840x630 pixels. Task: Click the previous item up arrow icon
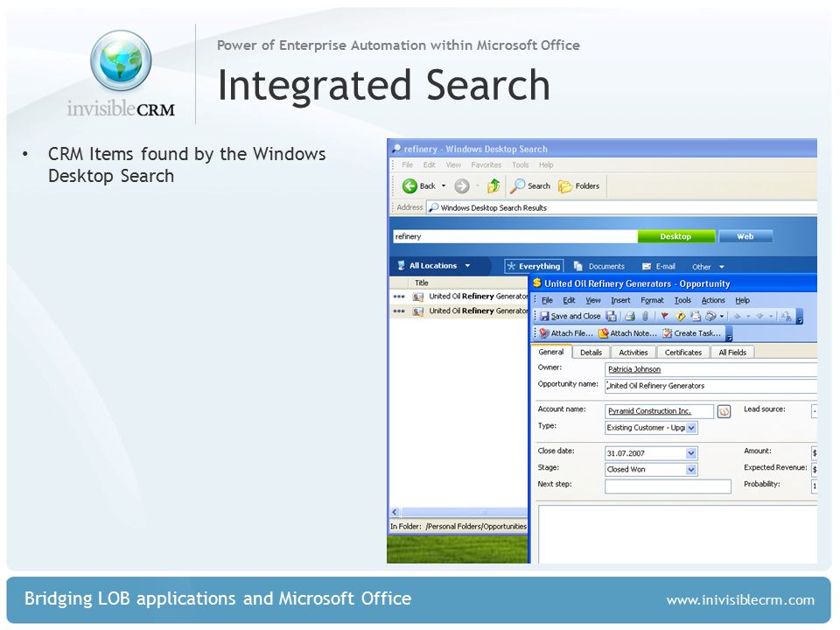pyautogui.click(x=737, y=316)
